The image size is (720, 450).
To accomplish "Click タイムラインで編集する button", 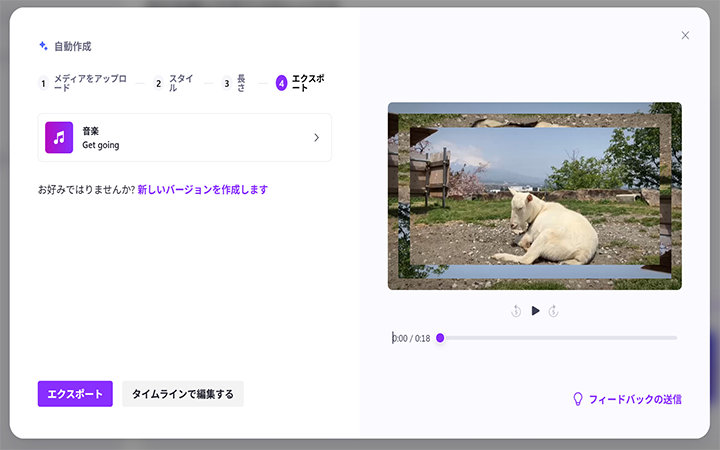I will point(183,394).
